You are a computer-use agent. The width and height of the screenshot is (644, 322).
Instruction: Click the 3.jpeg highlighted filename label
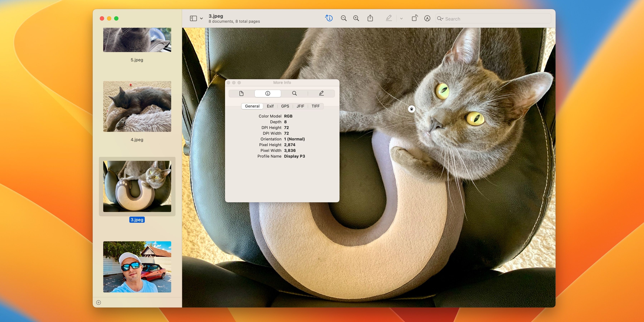137,220
